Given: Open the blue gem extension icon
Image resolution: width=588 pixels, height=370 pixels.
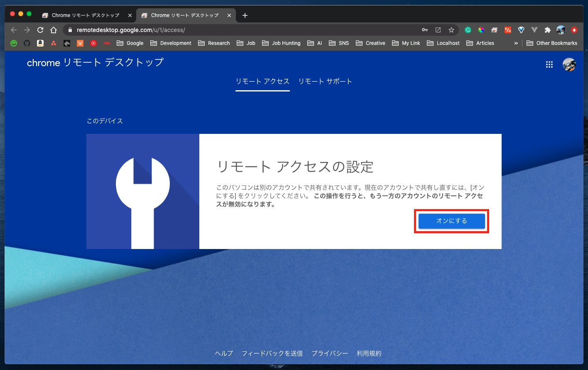Looking at the screenshot, I should coord(521,30).
